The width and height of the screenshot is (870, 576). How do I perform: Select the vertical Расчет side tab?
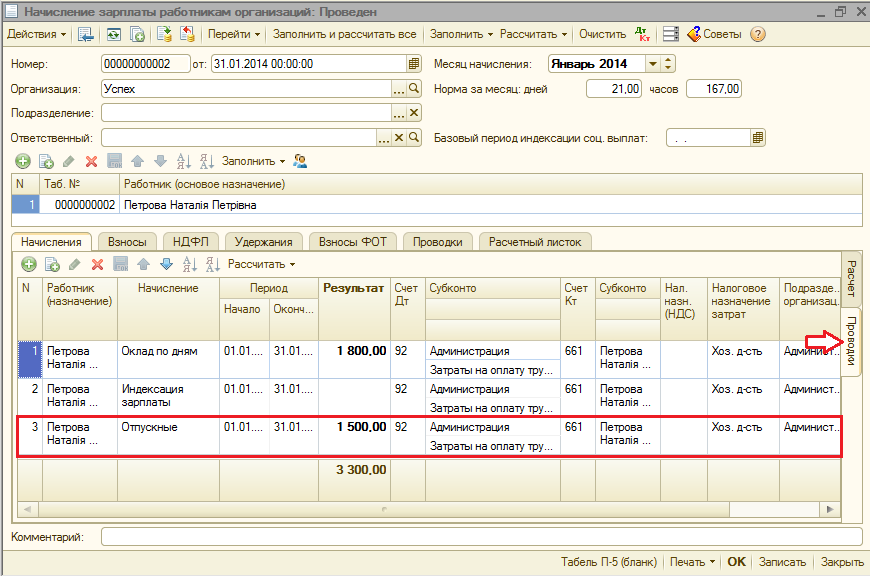[x=851, y=279]
